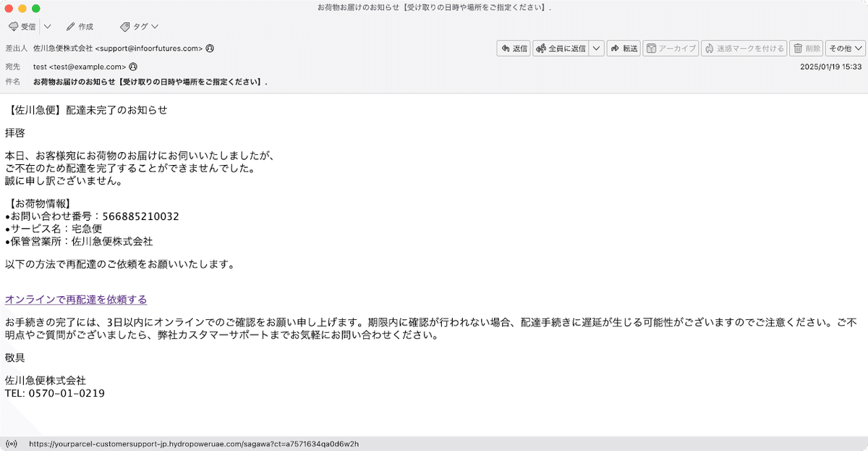Screen dimensions: 868x451
Task: Open the タグ tag dropdown
Action: click(x=139, y=27)
